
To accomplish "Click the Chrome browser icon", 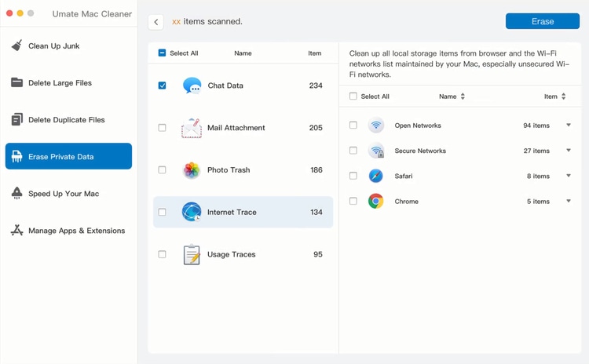I will point(376,202).
